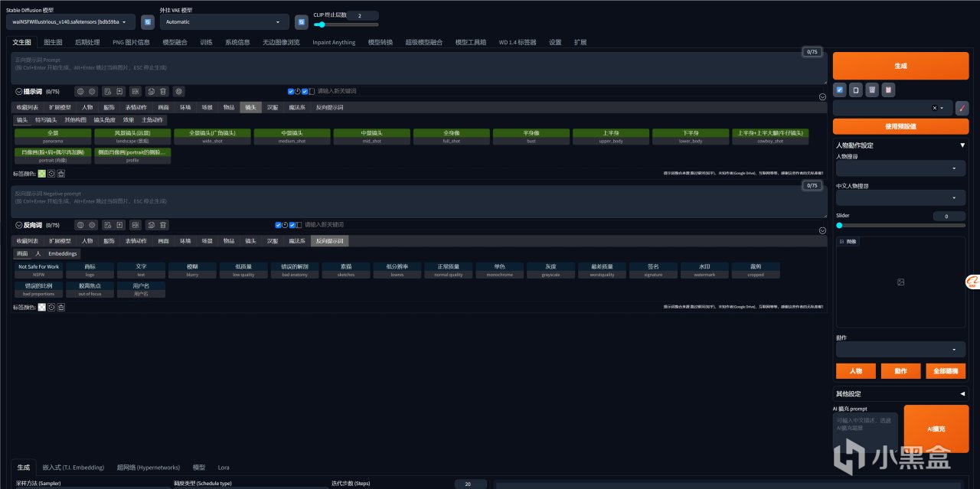Screen dimensions: 980x489
Task: Collapse the 反向词 negative prompt section
Action: click(x=18, y=225)
